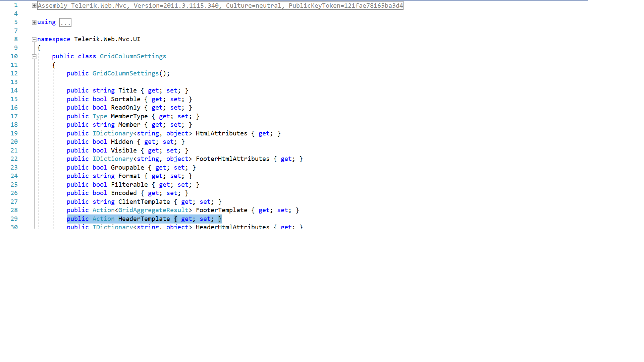Click the collapsed Assembly header text
The width and height of the screenshot is (644, 362).
(220, 6)
